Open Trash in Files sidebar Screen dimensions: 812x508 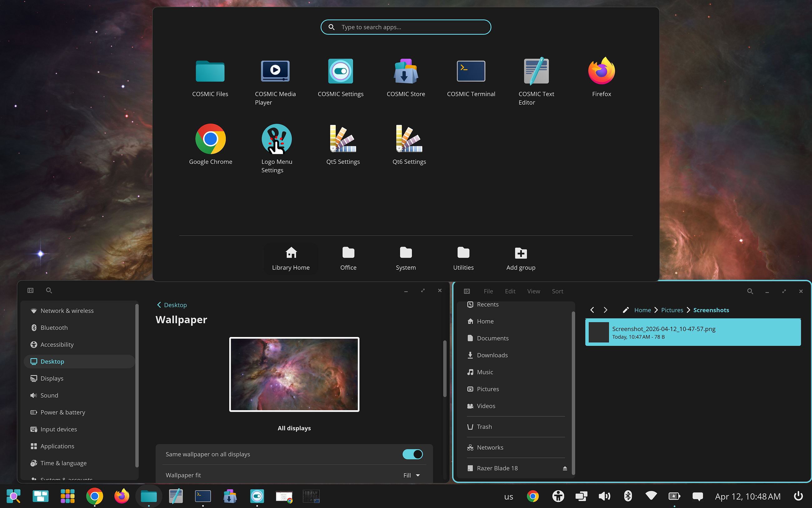(x=516, y=427)
